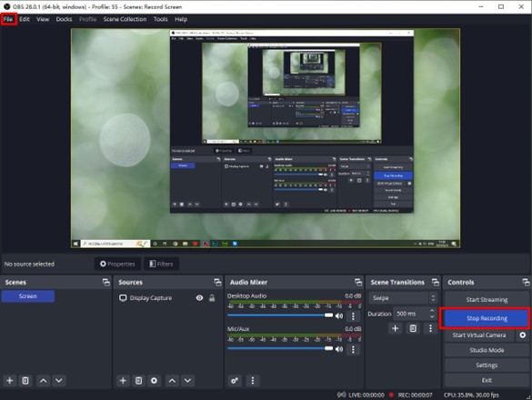Add a new source
The image size is (532, 400).
tap(123, 380)
